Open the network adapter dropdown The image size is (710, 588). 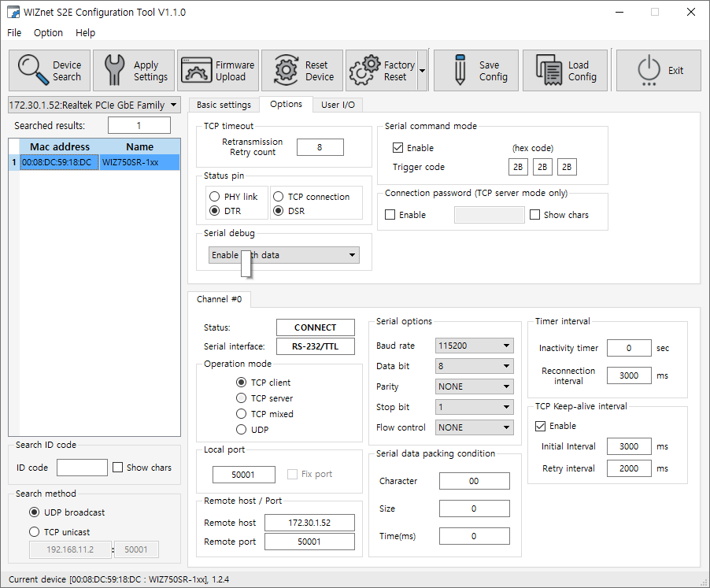click(94, 105)
